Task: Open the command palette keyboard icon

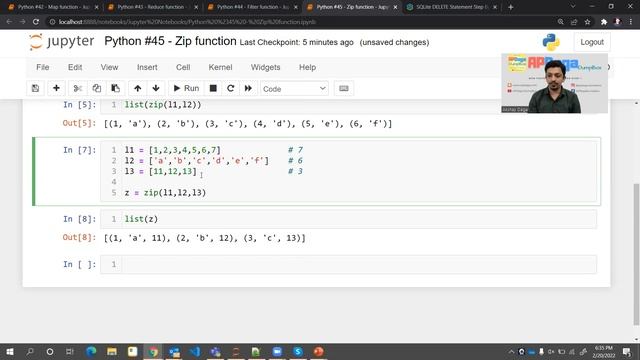Action: pyautogui.click(x=344, y=88)
